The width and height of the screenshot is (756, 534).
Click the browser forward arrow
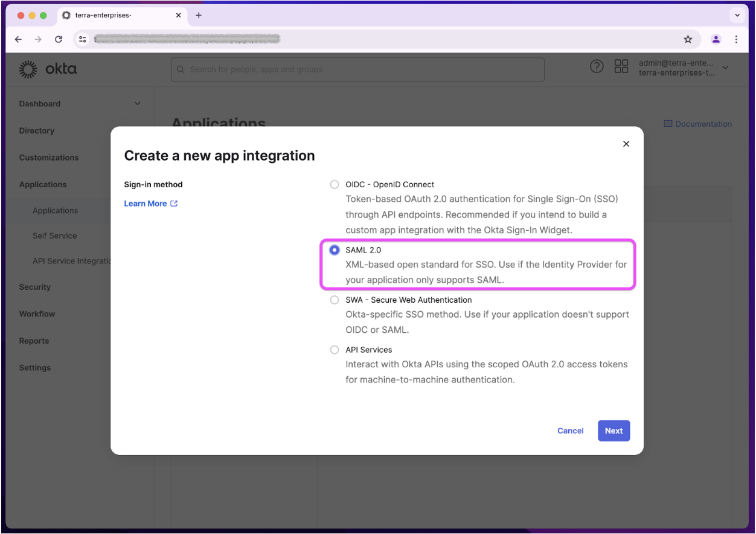pos(38,39)
